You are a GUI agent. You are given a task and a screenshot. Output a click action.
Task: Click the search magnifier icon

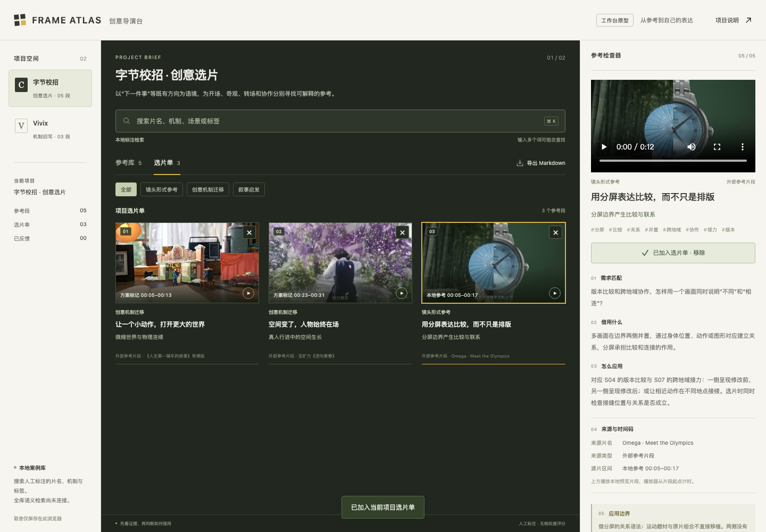point(127,121)
